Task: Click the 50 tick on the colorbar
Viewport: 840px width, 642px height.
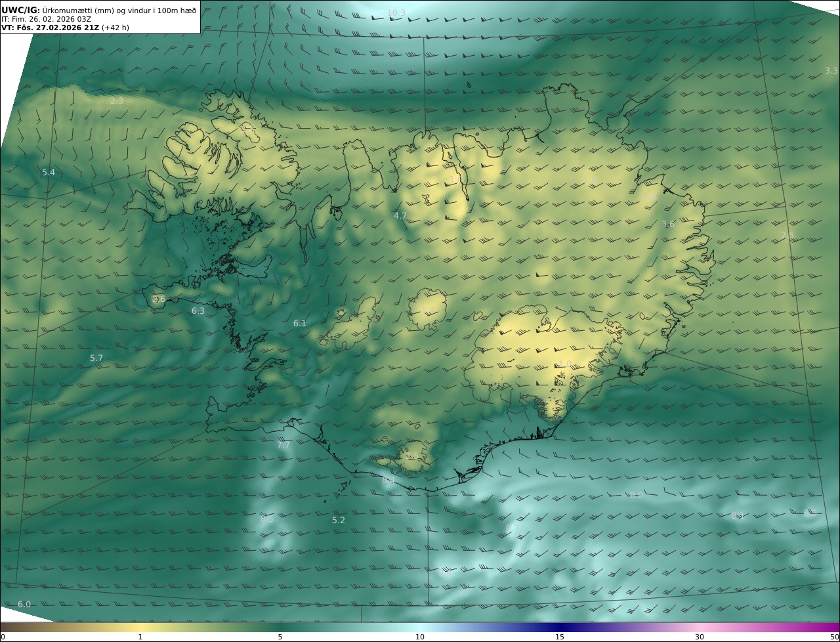Action: (834, 637)
